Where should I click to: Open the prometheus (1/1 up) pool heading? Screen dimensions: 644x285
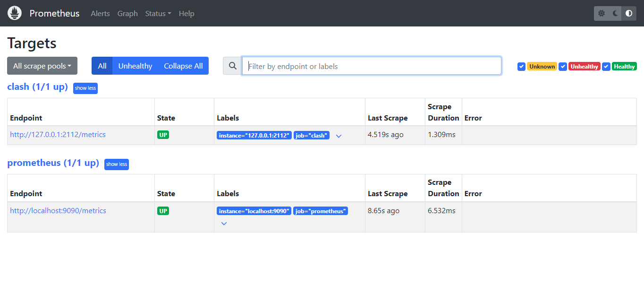click(x=53, y=163)
